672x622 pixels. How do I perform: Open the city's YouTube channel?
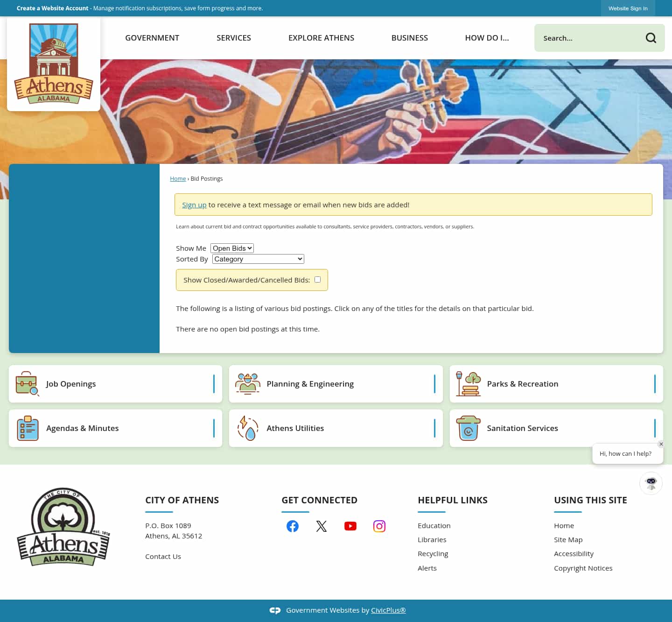[x=350, y=526]
